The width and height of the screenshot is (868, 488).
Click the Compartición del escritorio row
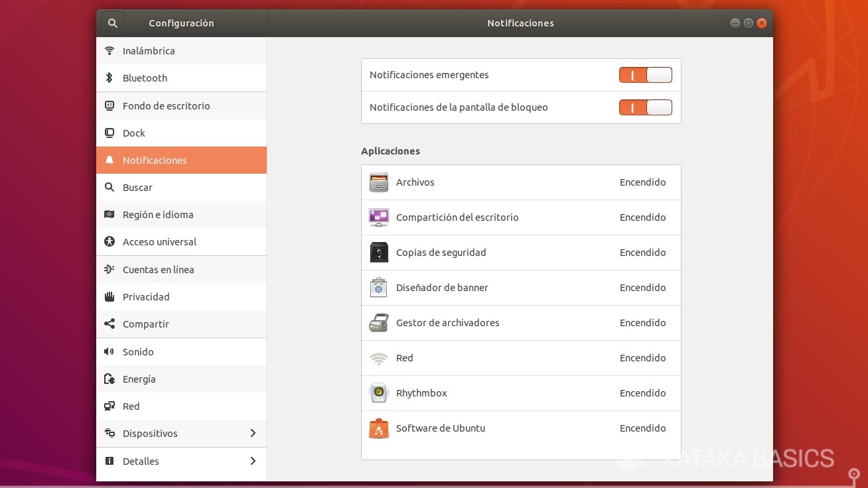[520, 217]
